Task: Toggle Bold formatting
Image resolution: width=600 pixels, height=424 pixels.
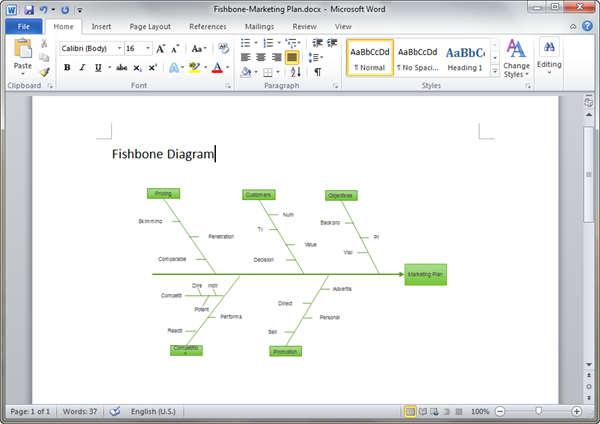Action: (x=67, y=68)
